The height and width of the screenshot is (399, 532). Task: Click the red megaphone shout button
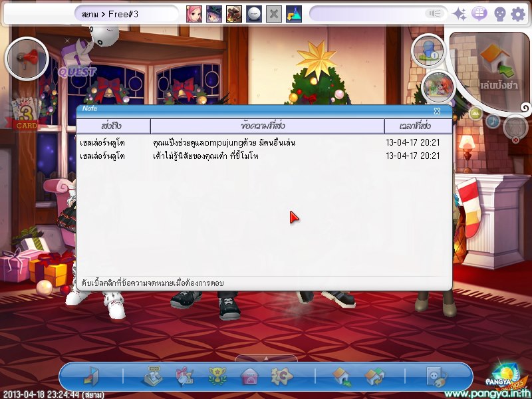[x=27, y=59]
